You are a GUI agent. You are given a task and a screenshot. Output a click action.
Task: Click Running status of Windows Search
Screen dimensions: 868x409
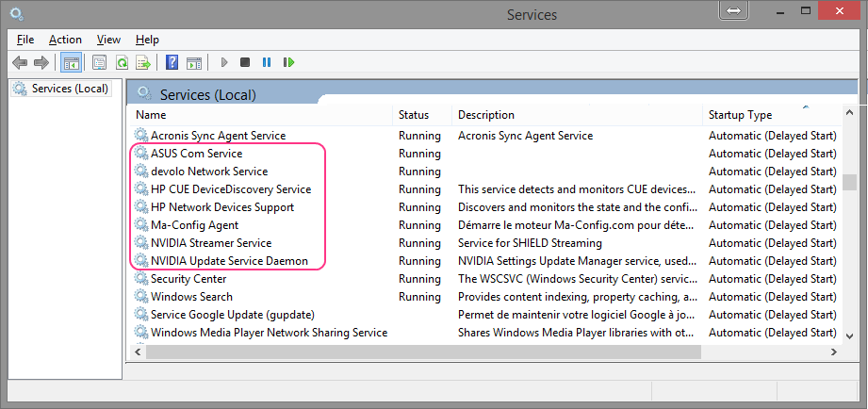click(419, 297)
